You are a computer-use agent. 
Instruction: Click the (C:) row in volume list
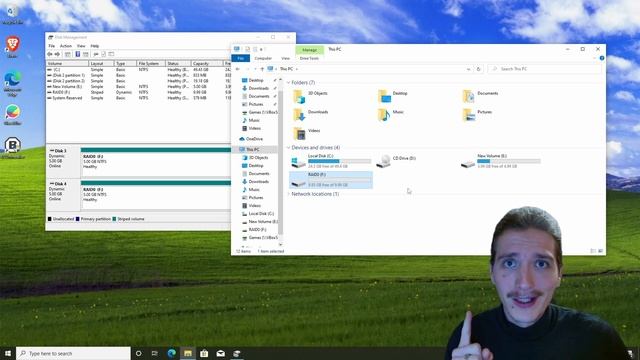139,70
